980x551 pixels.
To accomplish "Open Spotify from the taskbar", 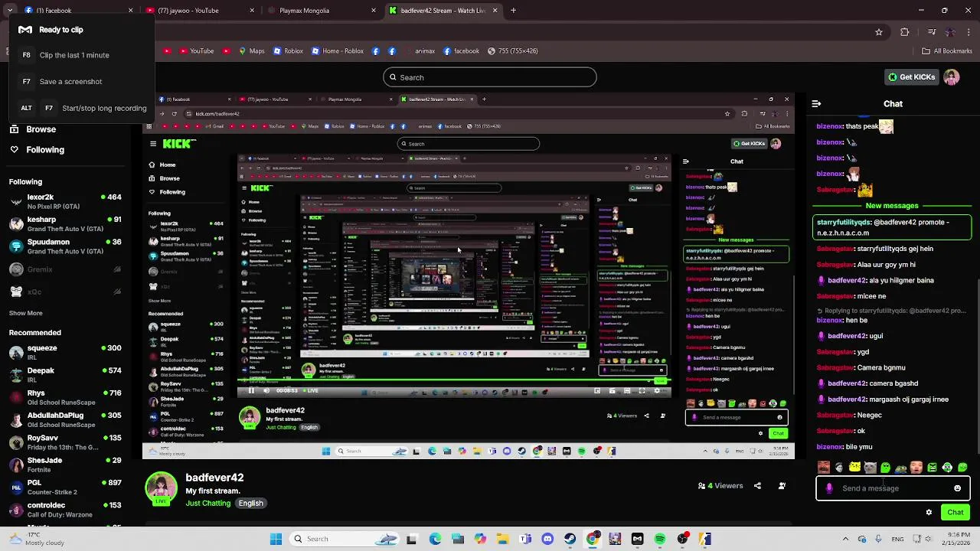I will tap(660, 539).
